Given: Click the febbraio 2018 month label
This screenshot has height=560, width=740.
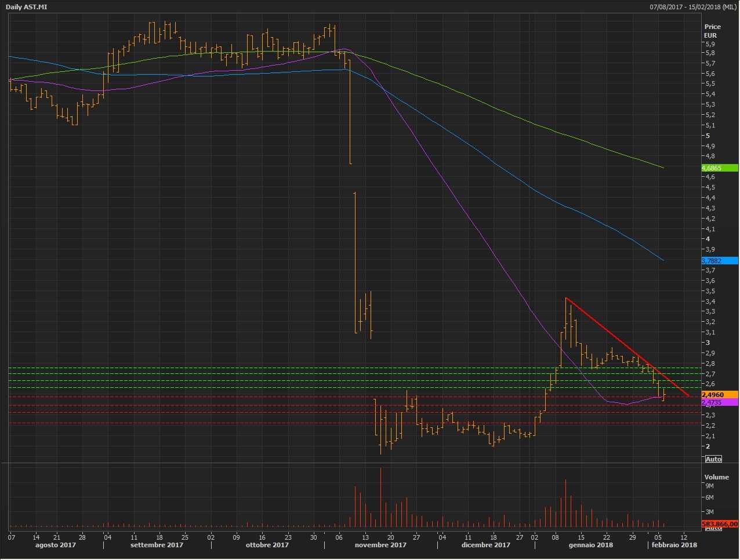Looking at the screenshot, I should 674,545.
